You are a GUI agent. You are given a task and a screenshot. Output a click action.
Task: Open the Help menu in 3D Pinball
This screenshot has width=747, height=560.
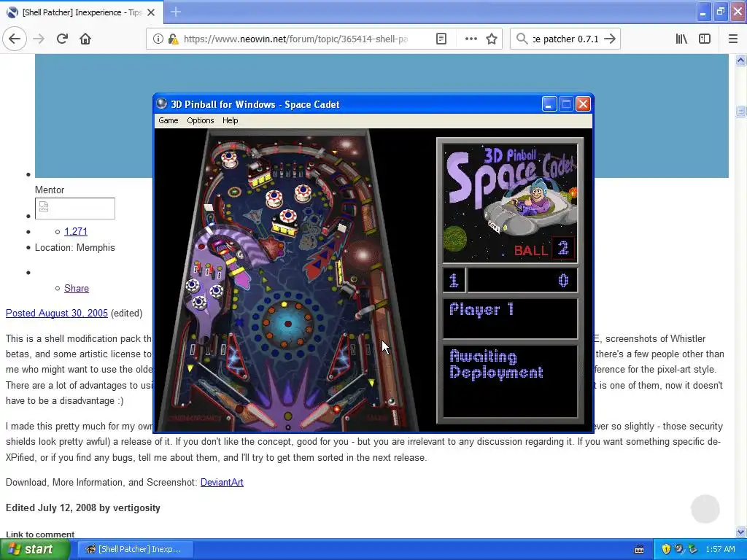(x=230, y=120)
